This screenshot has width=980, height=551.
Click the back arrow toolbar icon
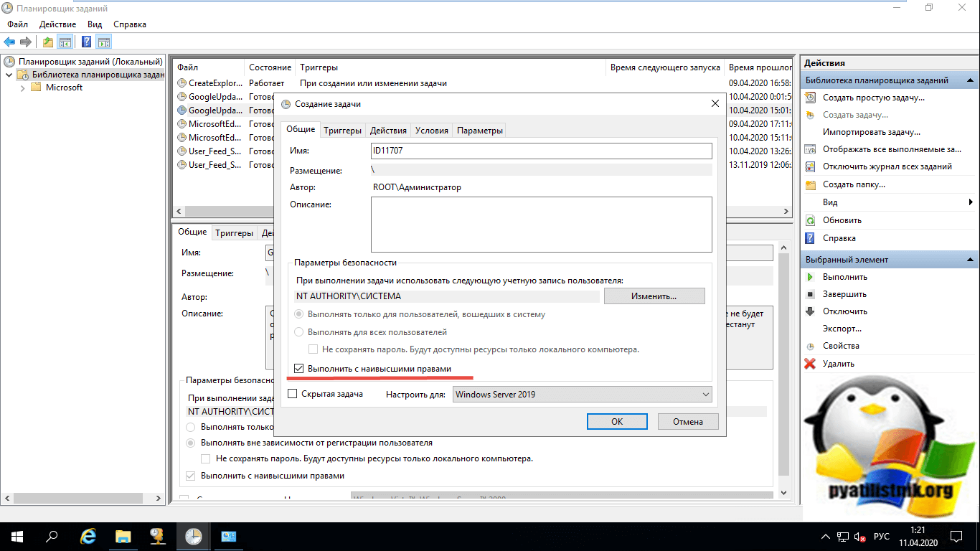[10, 42]
